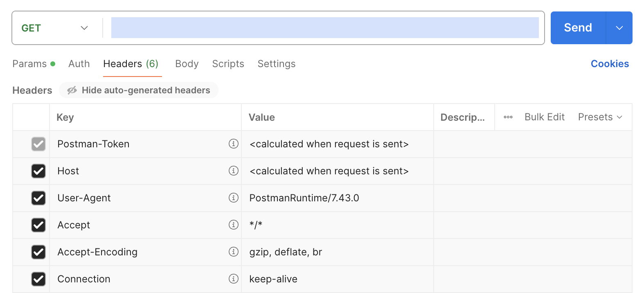Switch to the Body tab
Image resolution: width=644 pixels, height=293 pixels.
coord(187,64)
